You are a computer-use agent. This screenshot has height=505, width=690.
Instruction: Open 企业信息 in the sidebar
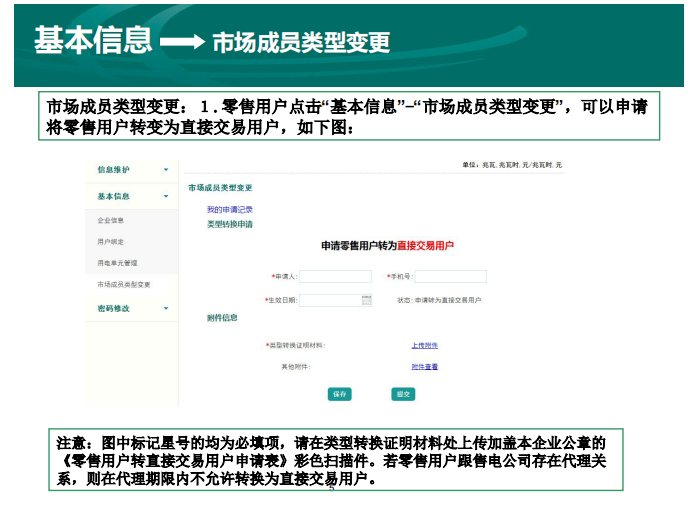pyautogui.click(x=111, y=220)
